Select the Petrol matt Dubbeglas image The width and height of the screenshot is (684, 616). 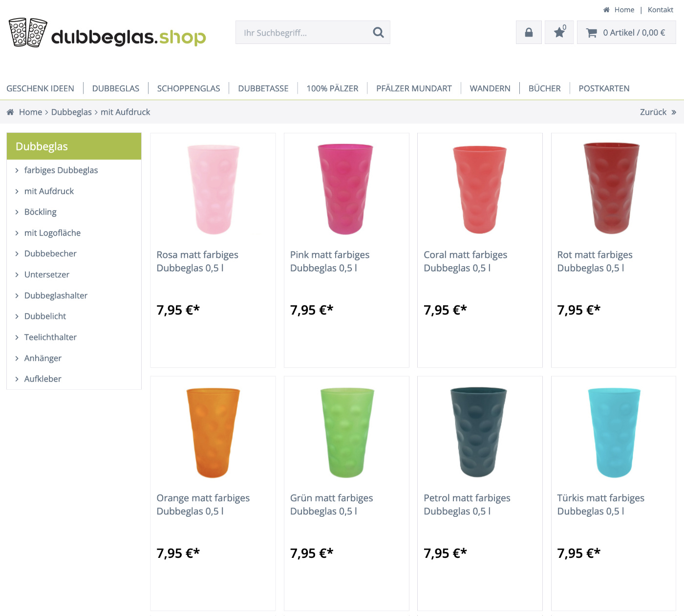pos(478,432)
